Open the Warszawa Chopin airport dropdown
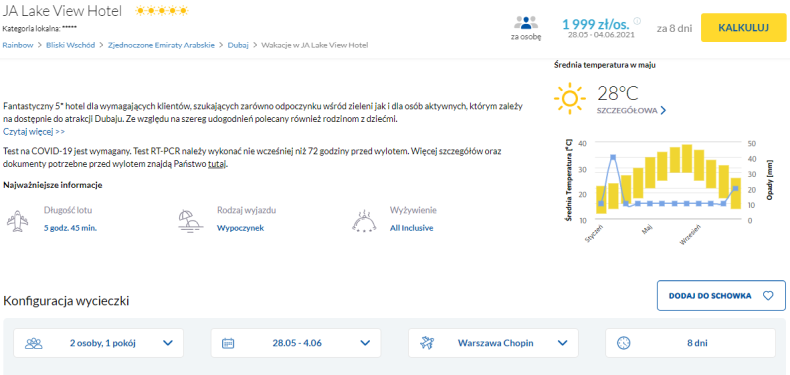790x375 pixels. point(494,343)
